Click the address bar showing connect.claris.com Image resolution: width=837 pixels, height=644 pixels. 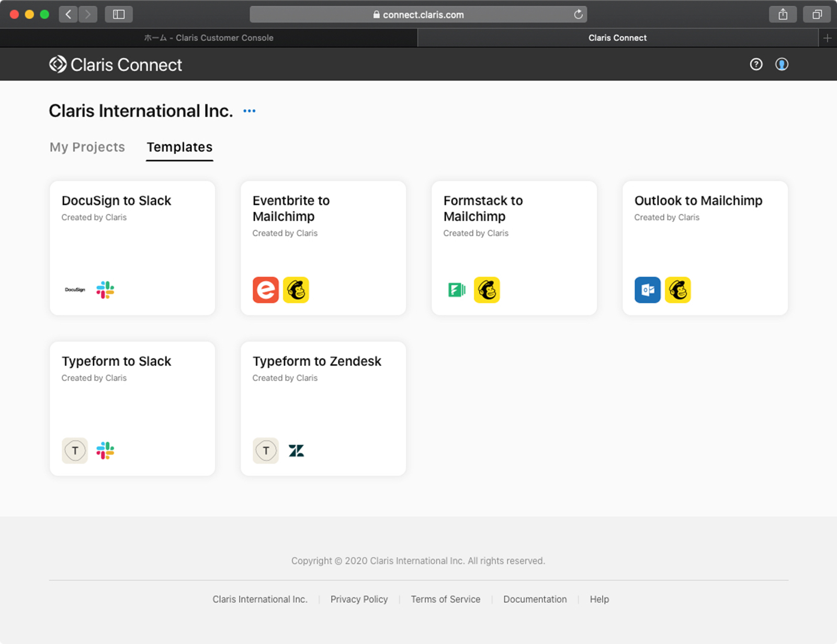tap(418, 15)
